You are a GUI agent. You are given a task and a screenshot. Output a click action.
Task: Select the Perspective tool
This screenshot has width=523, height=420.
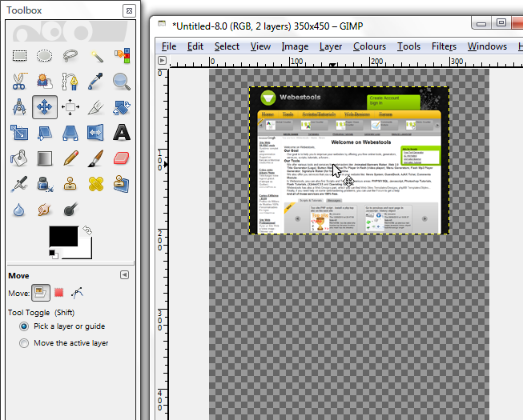[70, 133]
